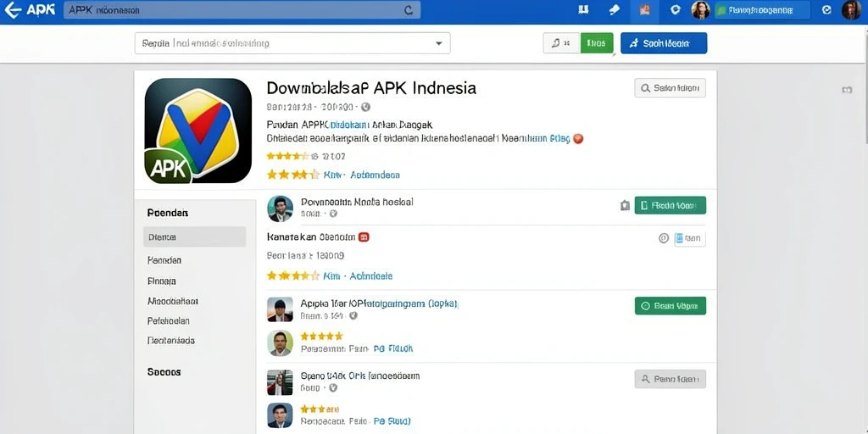
Task: Click the blue link in Pundan APK line
Action: [348, 124]
